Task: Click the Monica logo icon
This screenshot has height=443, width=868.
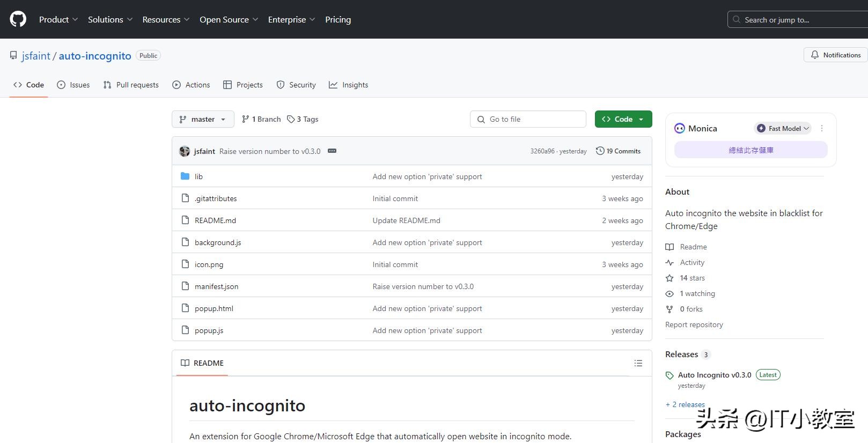Action: pyautogui.click(x=680, y=128)
